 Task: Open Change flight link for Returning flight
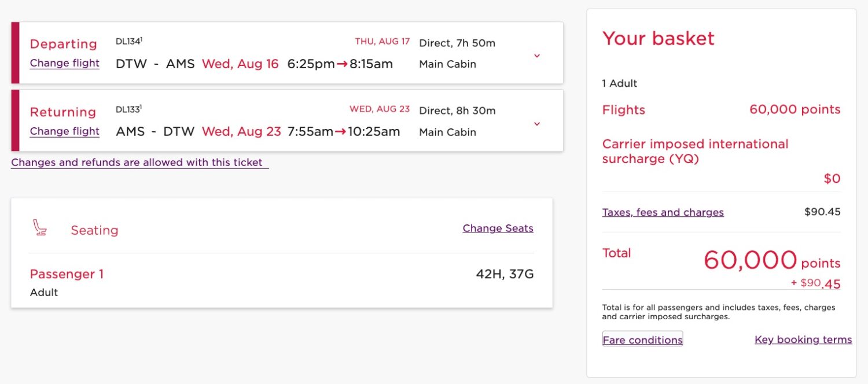(x=65, y=131)
